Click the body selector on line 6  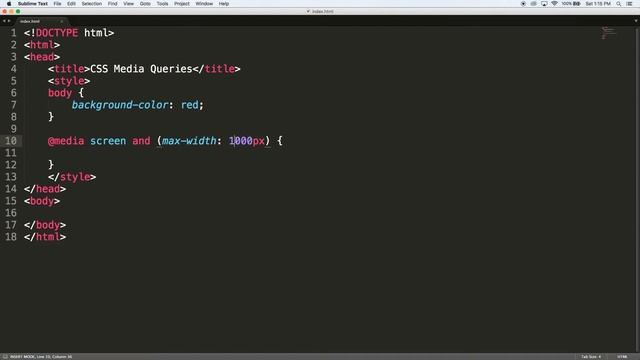click(x=60, y=93)
